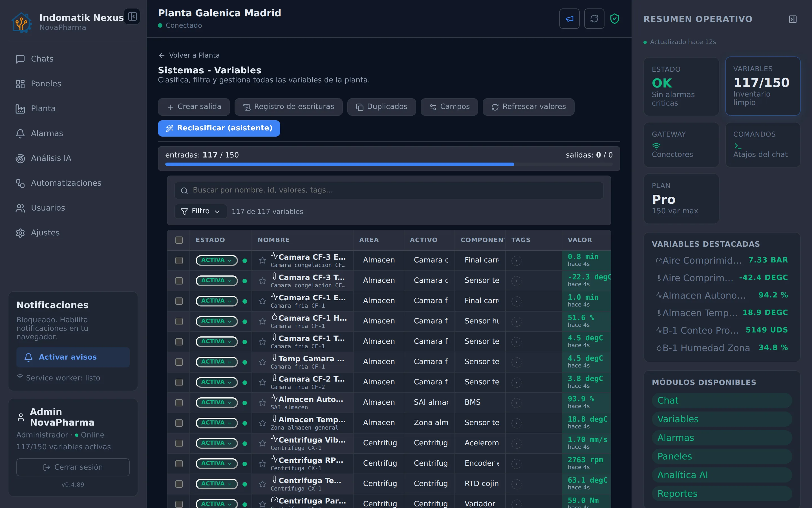Click the Refrescar valores button
Image resolution: width=812 pixels, height=508 pixels.
click(528, 107)
